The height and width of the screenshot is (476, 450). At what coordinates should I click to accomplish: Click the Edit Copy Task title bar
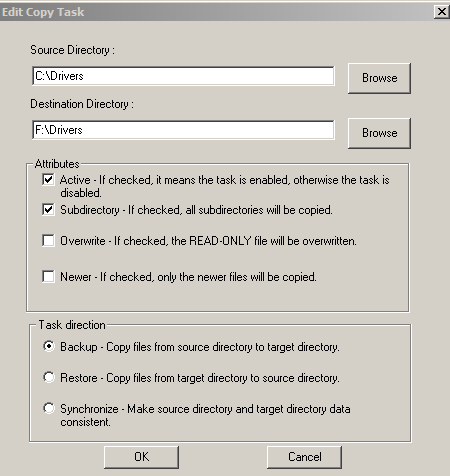point(217,12)
